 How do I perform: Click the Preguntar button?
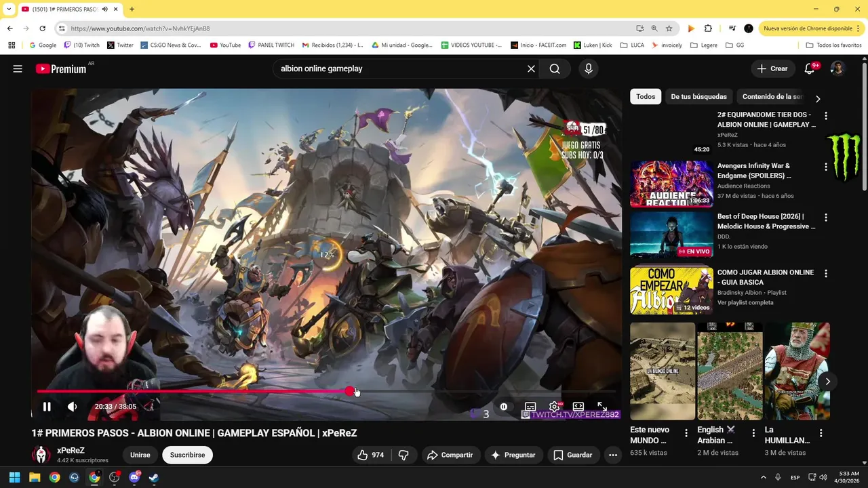coord(513,455)
